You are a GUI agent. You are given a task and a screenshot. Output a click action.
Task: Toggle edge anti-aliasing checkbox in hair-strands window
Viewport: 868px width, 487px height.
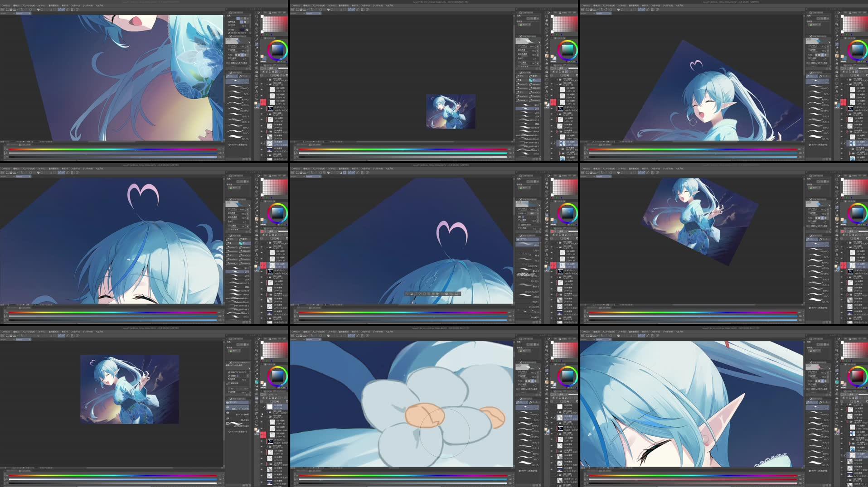click(x=229, y=33)
